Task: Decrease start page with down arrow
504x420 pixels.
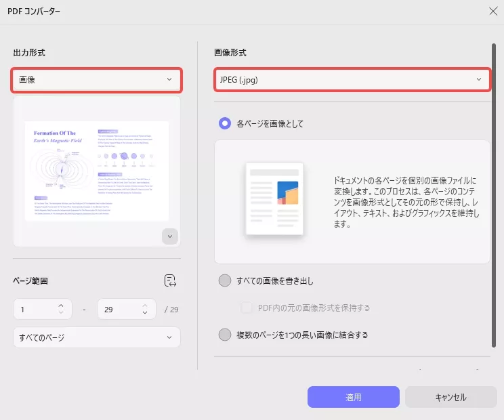Action: pos(61,312)
